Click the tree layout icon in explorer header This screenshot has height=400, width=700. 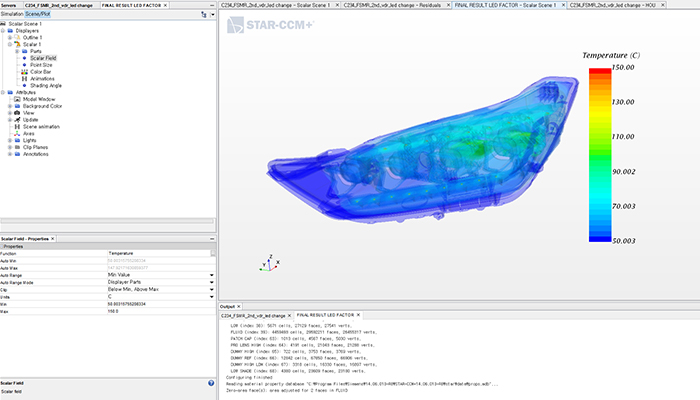204,14
